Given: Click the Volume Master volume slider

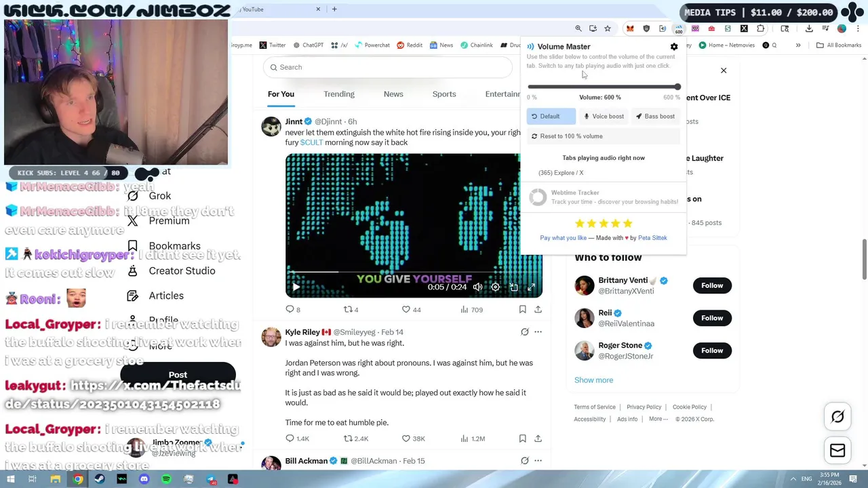Looking at the screenshot, I should click(604, 87).
